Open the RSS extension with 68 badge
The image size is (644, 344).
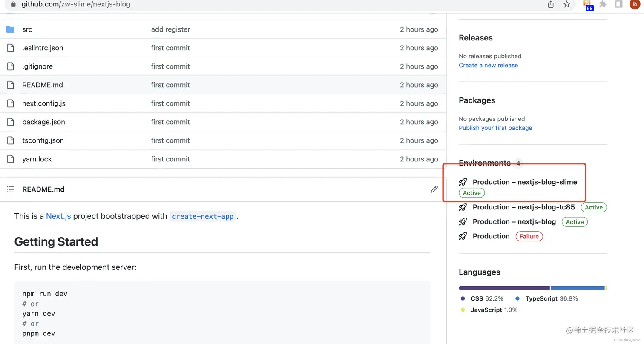coord(587,5)
